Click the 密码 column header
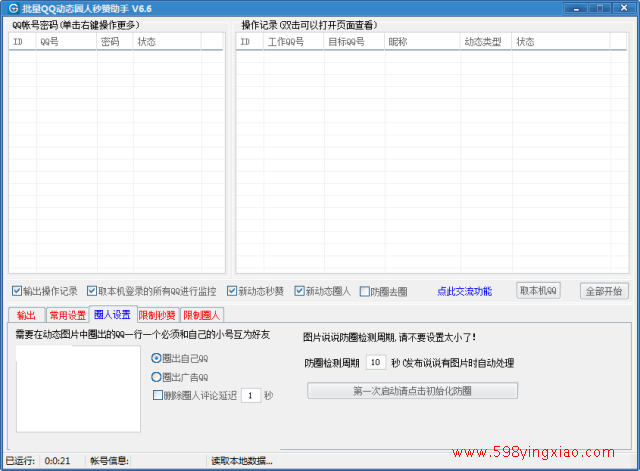 [115, 42]
